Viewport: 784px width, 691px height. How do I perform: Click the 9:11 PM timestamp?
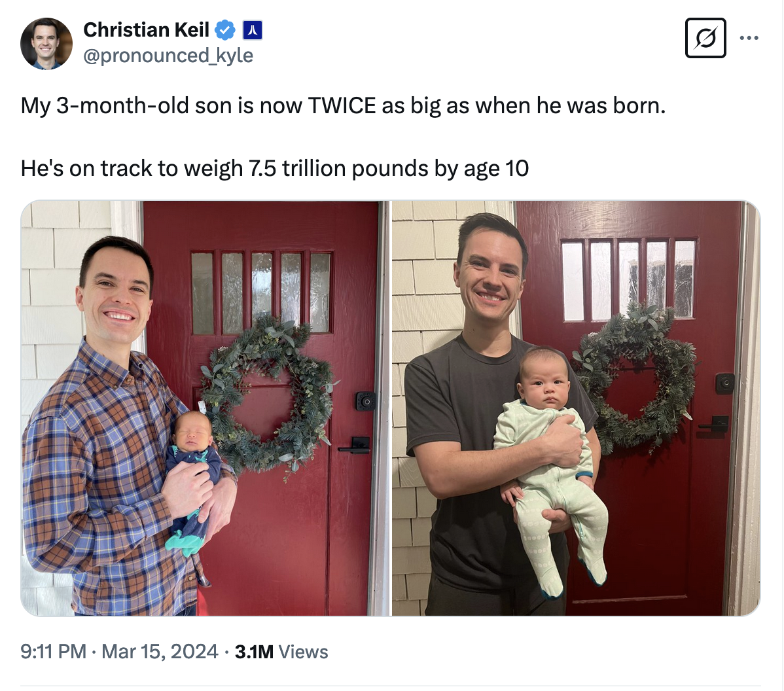(53, 652)
